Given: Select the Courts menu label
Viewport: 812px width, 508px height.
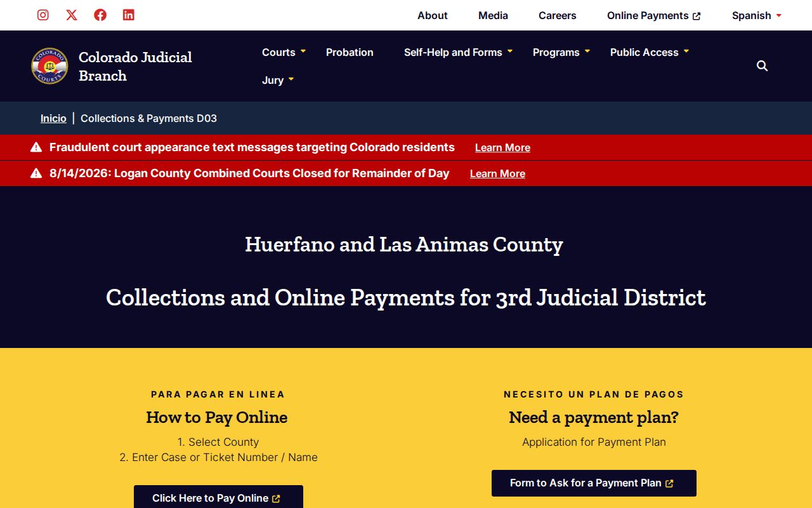Looking at the screenshot, I should tap(278, 52).
